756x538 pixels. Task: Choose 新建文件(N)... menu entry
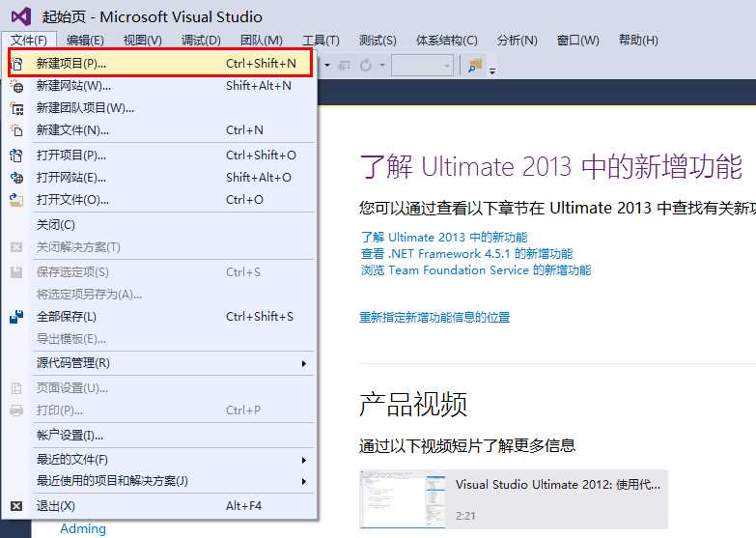coord(160,130)
